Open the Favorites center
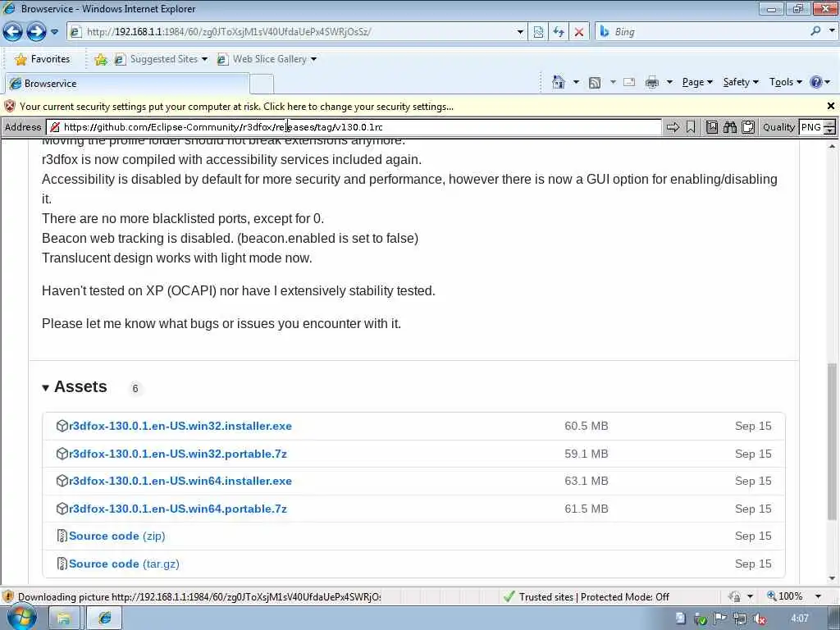 pyautogui.click(x=43, y=59)
